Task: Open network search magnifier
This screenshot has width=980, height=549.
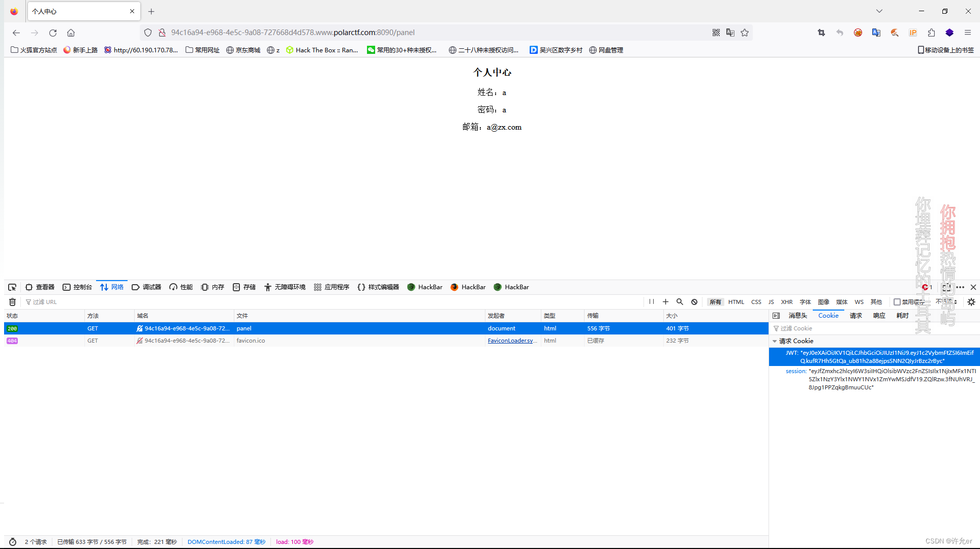Action: coord(680,302)
